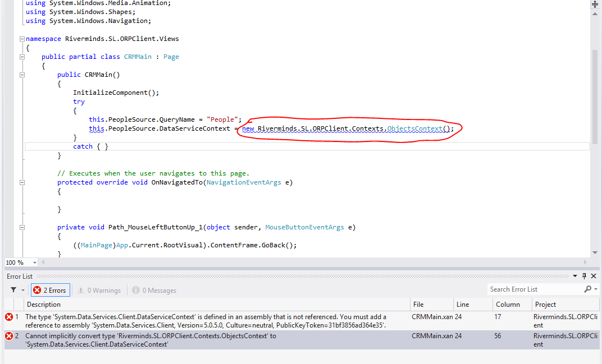This screenshot has height=364, width=602.
Task: Collapse the OnNavigatedTo method outline
Action: (22, 183)
